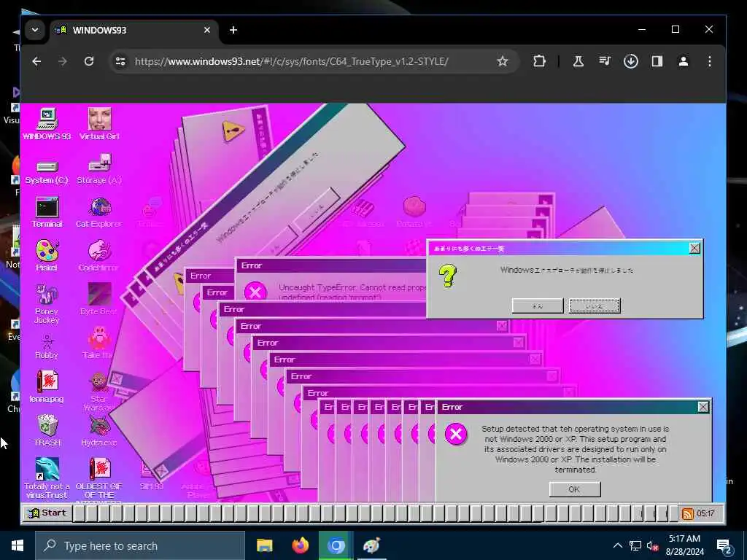Open Chrome Labs flask icon
747x560 pixels.
tap(578, 61)
